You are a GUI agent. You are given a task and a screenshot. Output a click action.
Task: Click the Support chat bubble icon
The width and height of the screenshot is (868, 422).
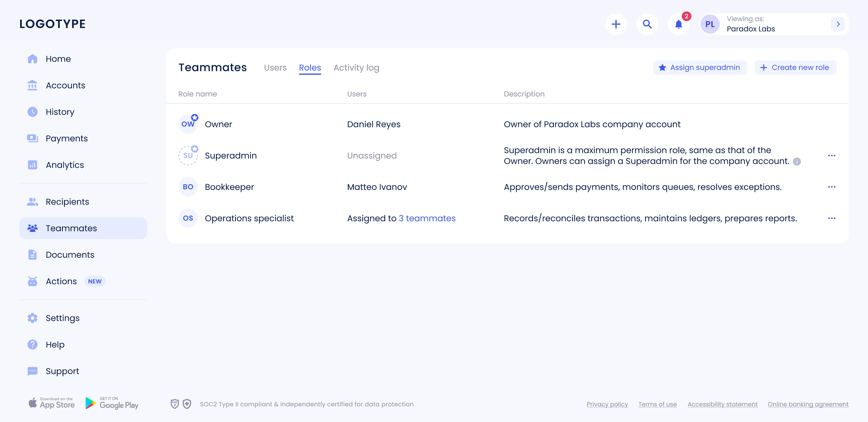coord(32,371)
